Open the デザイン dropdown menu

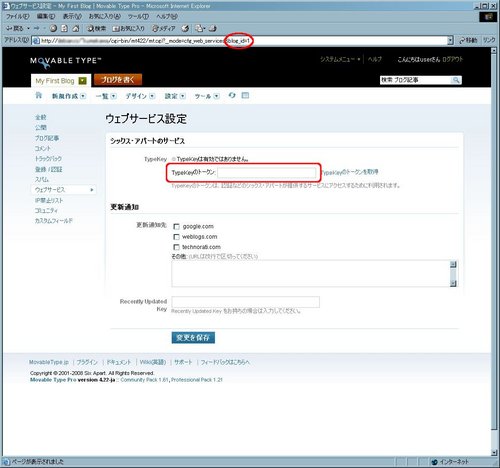140,96
